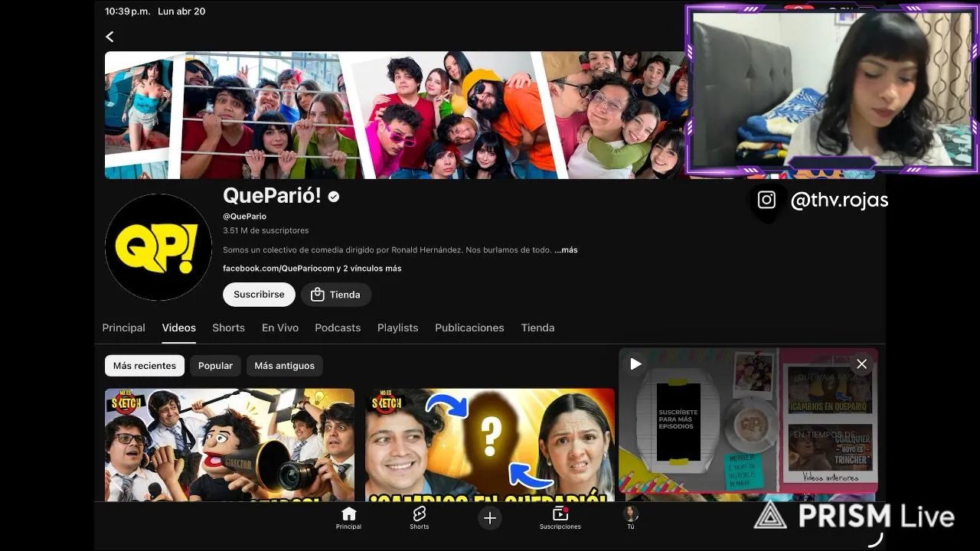Image resolution: width=980 pixels, height=551 pixels.
Task: Open the En Vivo tab
Action: tap(280, 328)
